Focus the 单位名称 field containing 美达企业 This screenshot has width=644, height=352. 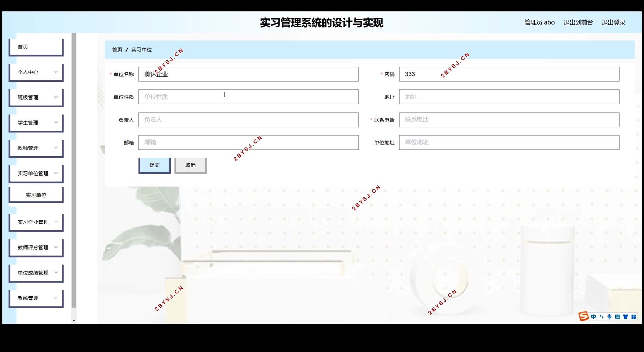pos(249,74)
